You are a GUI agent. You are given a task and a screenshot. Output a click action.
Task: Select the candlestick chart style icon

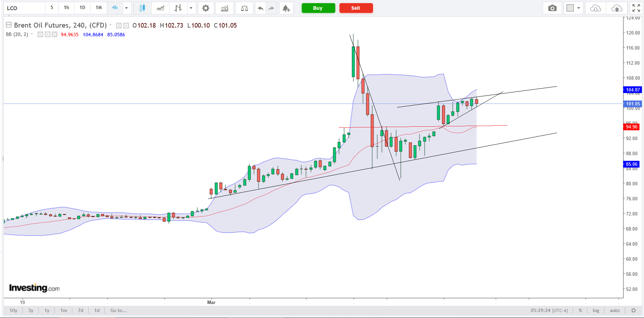[x=142, y=8]
